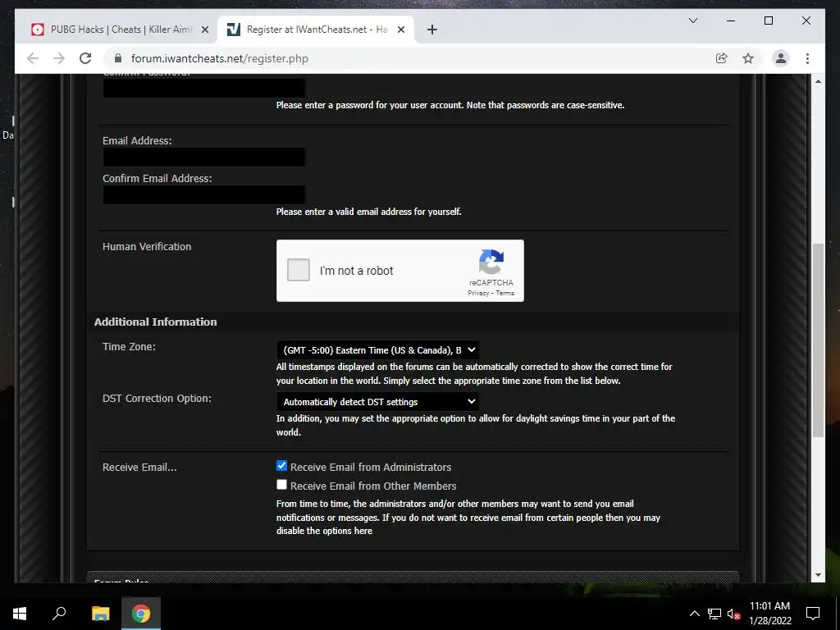Click the Receive Email... label
This screenshot has width=840, height=630.
[x=139, y=467]
